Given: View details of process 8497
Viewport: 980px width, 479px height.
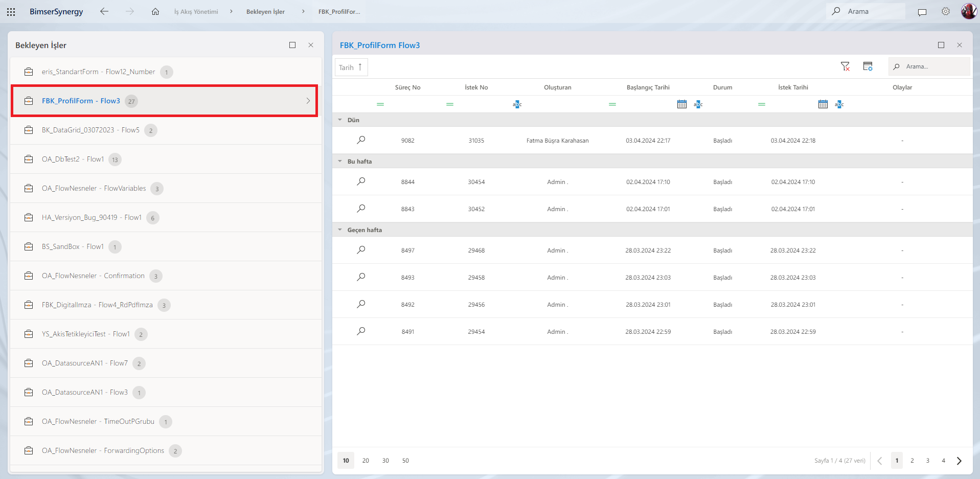Looking at the screenshot, I should click(361, 250).
